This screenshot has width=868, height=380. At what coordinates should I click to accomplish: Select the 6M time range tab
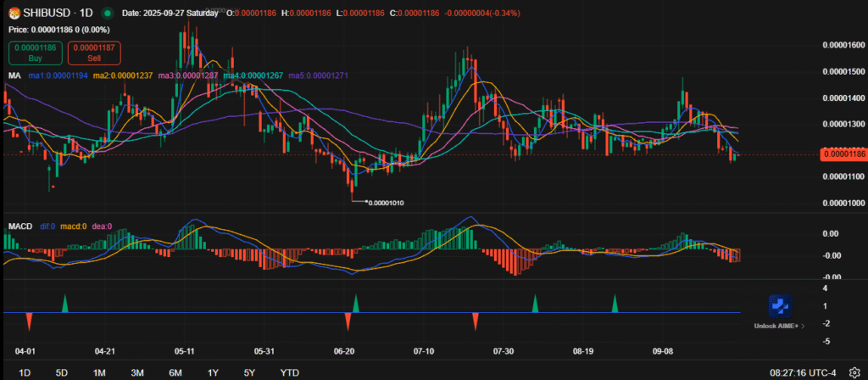[175, 373]
